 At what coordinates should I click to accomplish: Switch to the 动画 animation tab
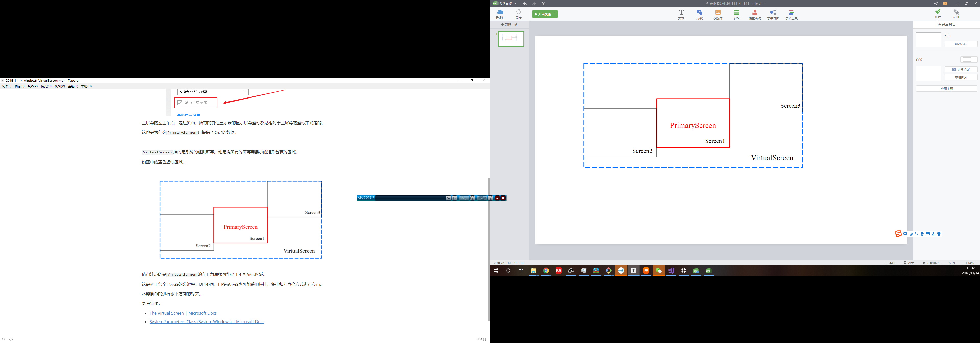click(x=956, y=14)
